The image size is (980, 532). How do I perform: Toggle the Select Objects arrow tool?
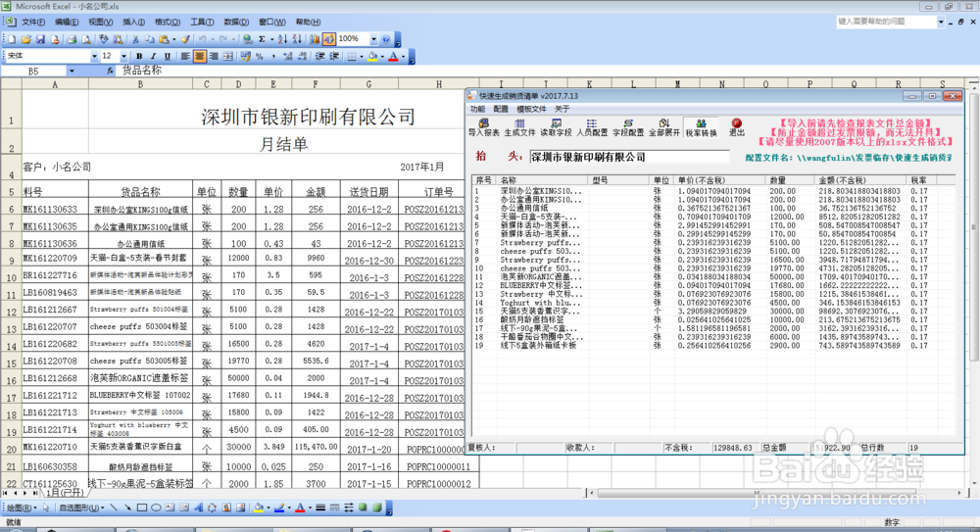coord(46,508)
